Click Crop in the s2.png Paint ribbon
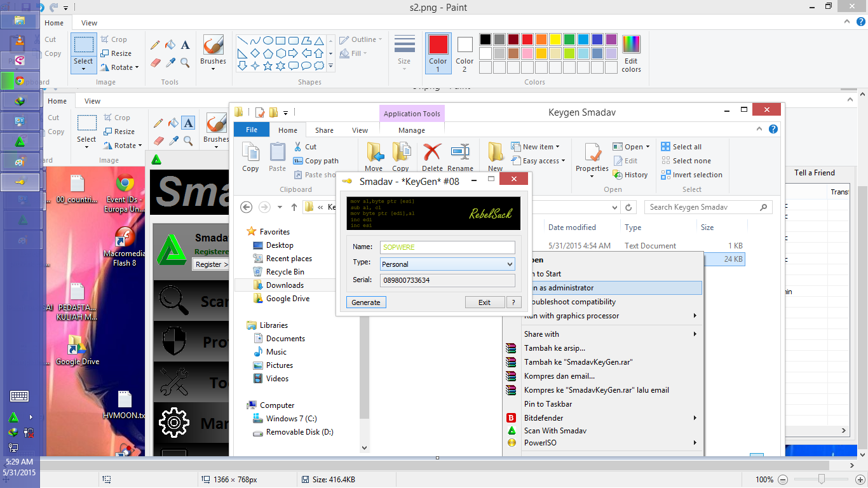The image size is (868, 488). coord(114,39)
